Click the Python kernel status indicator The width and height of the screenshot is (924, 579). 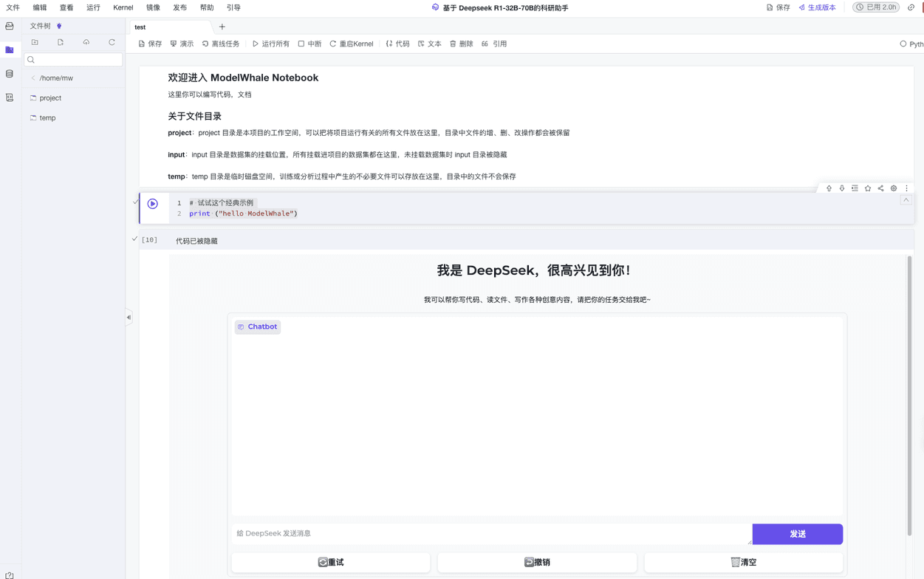click(912, 44)
